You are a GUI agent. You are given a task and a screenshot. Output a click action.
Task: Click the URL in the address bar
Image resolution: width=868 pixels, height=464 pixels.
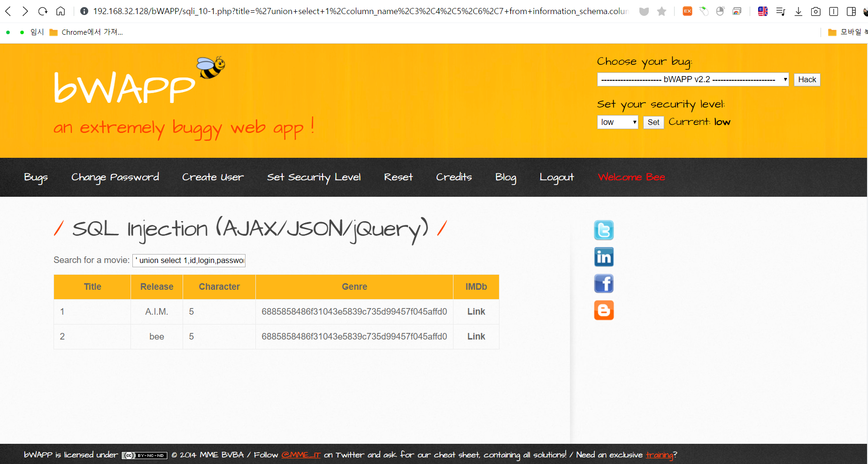point(361,11)
